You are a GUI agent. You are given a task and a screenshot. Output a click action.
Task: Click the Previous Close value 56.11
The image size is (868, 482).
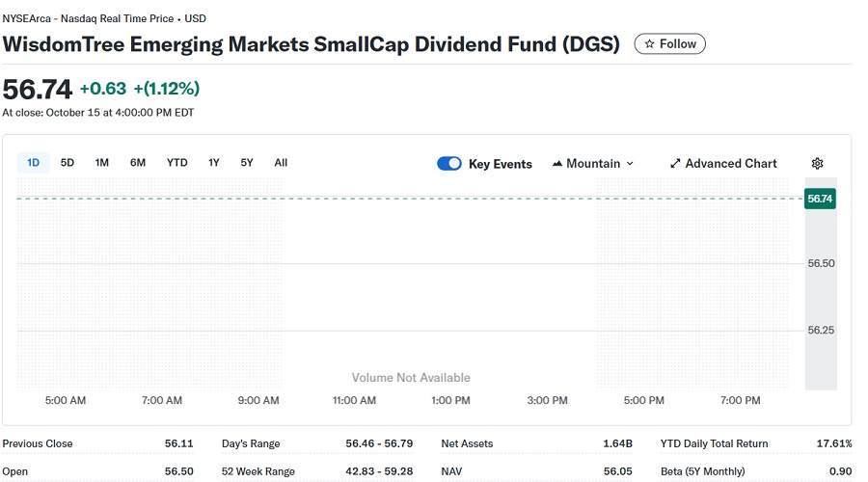[178, 443]
